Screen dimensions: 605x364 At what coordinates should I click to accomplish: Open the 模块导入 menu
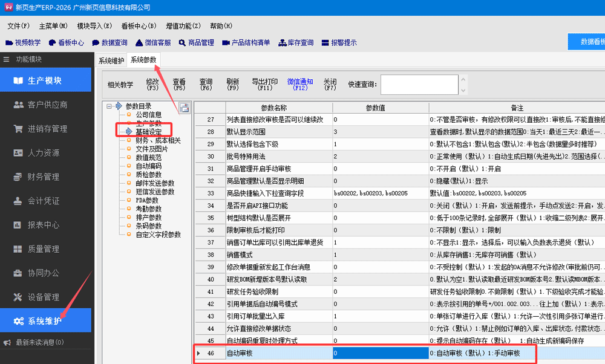94,26
